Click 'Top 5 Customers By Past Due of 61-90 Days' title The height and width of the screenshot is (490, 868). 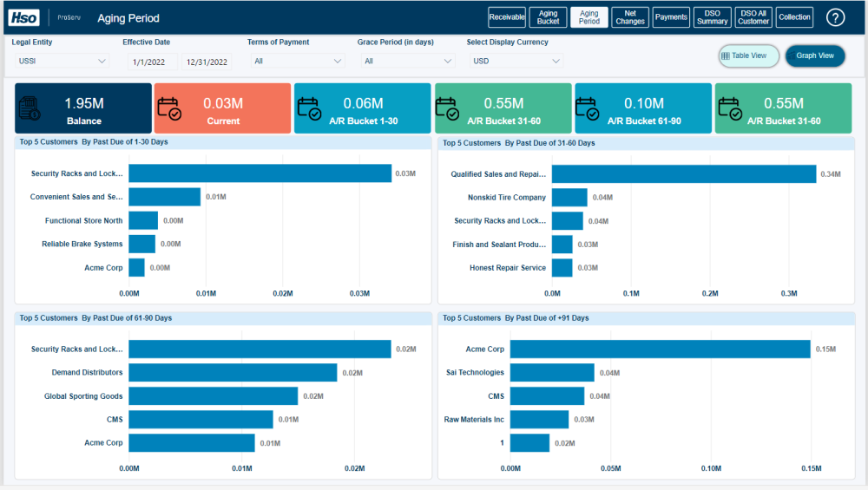coord(95,318)
